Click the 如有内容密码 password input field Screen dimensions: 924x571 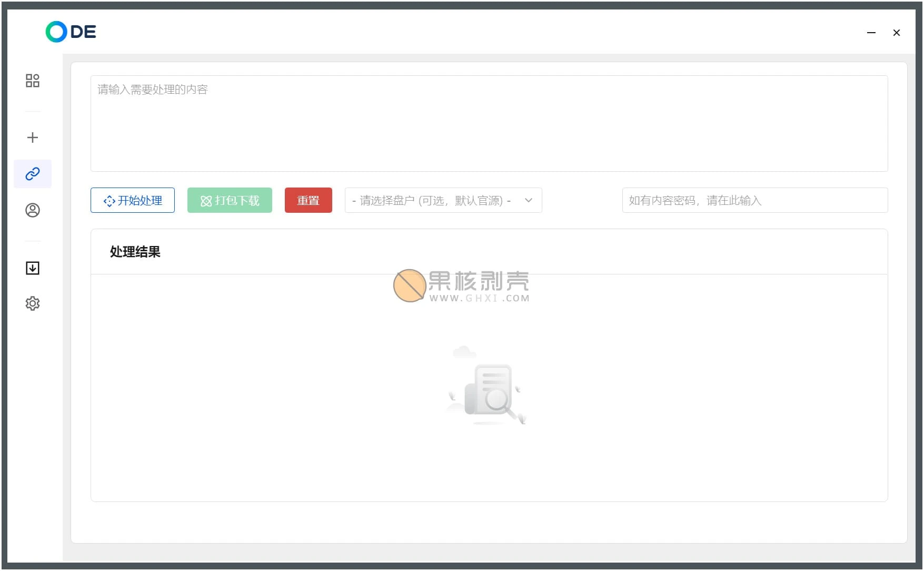pos(754,201)
